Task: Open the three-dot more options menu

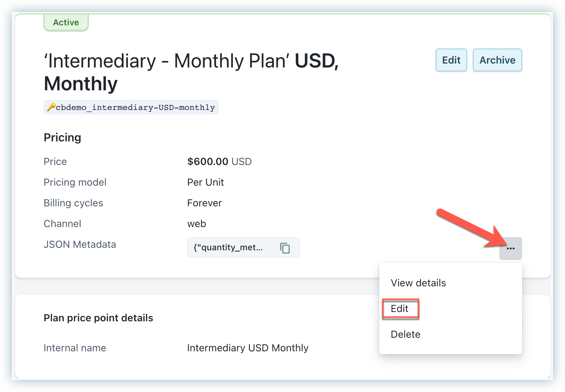Action: pos(510,248)
